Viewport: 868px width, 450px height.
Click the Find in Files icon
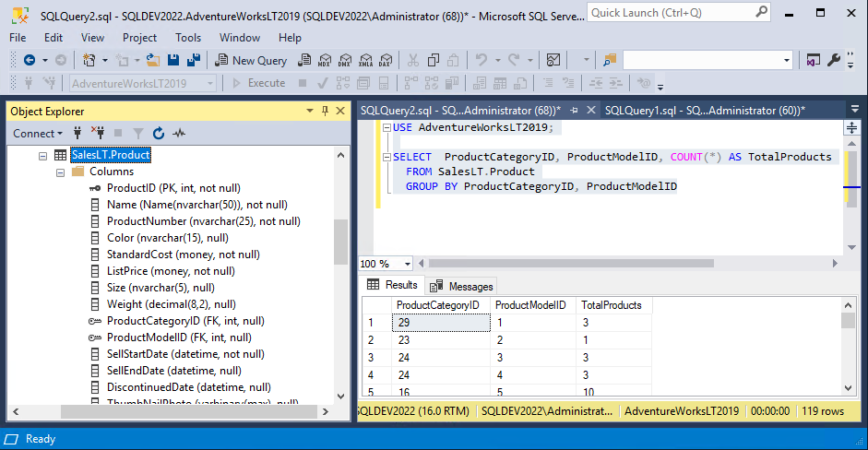pos(610,60)
